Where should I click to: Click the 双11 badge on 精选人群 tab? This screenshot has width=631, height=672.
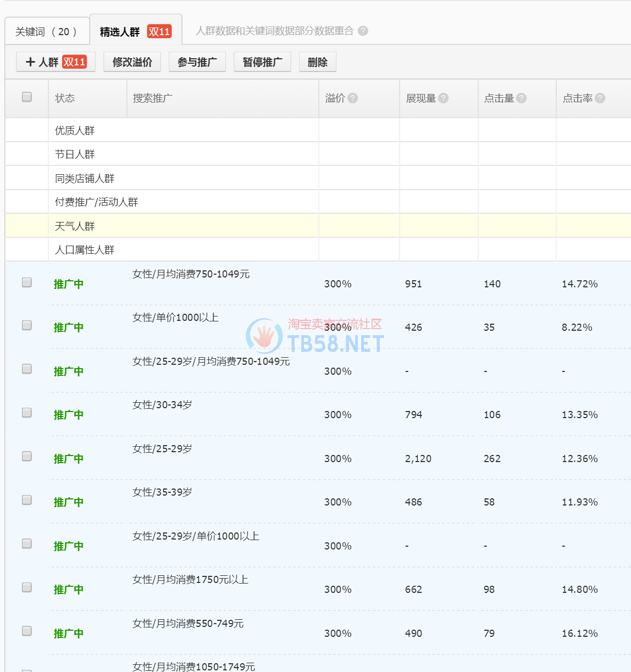(159, 32)
